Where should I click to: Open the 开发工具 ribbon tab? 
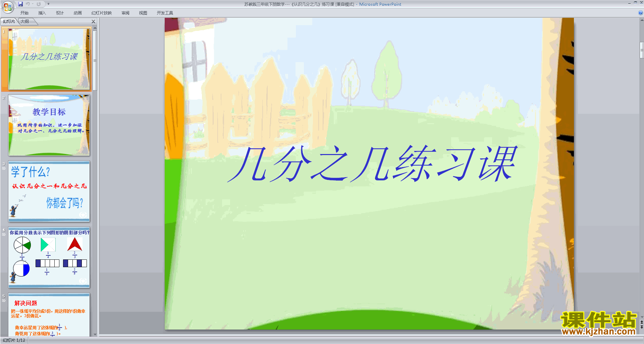pos(165,13)
